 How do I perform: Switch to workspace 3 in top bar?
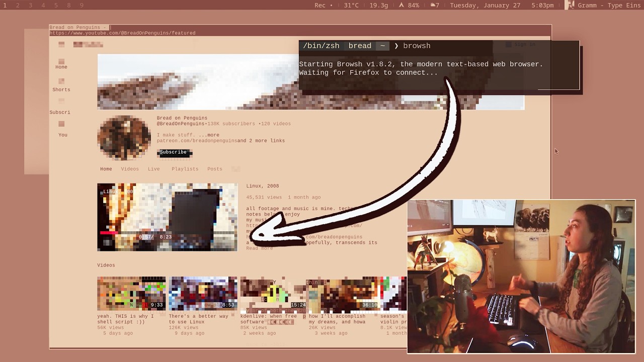coord(30,6)
